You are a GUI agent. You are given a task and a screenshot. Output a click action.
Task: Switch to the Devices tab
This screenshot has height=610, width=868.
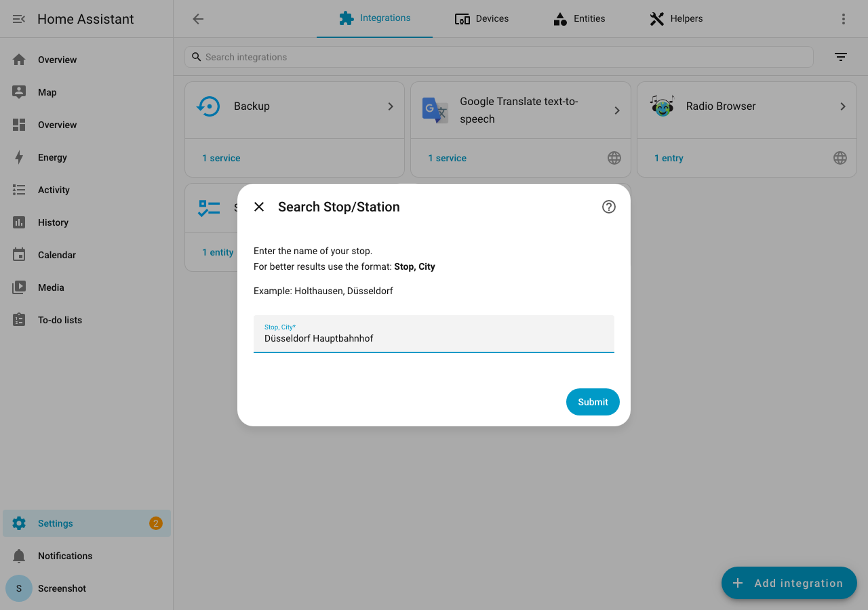pyautogui.click(x=481, y=18)
